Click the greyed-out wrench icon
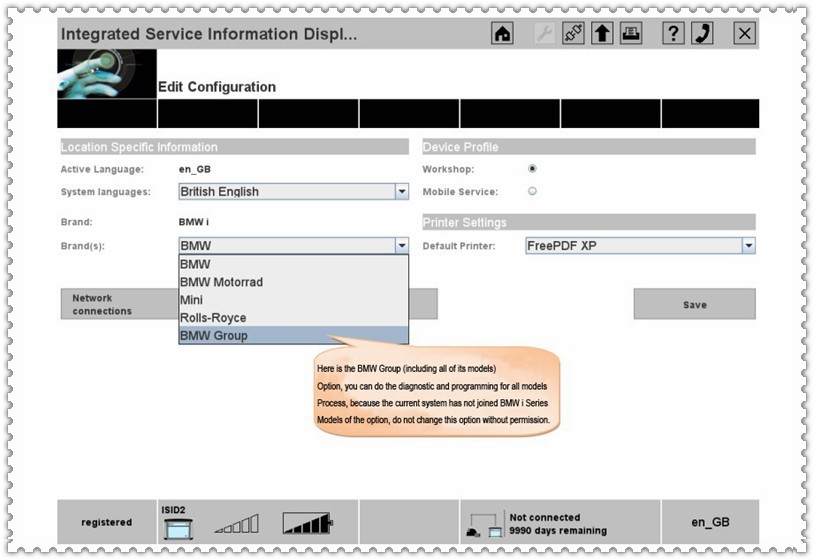 545,34
